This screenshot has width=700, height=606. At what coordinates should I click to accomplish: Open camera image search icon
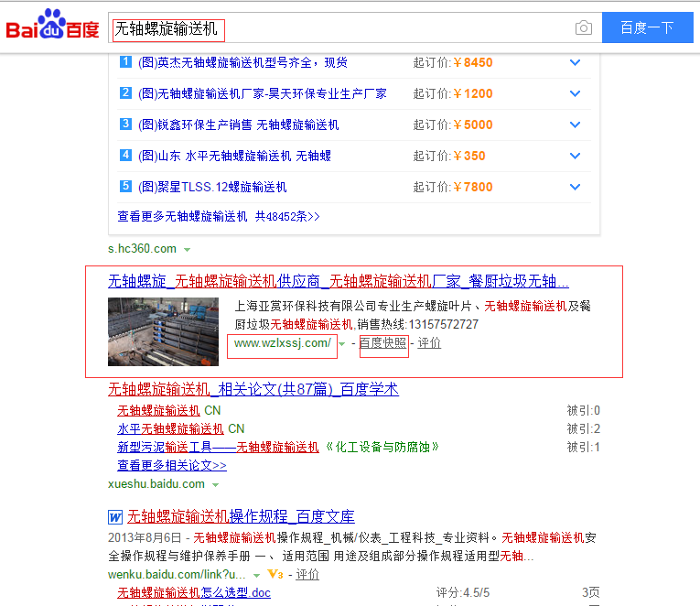click(x=583, y=28)
